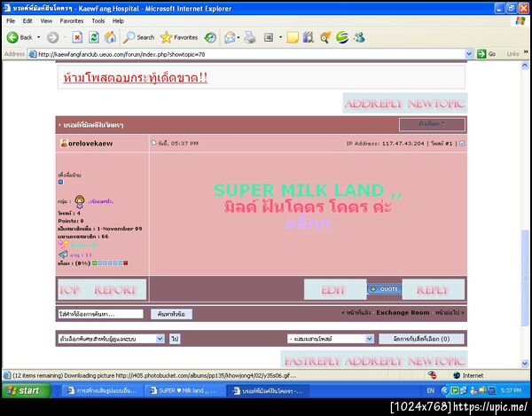This screenshot has height=416, width=532.
Task: Click the topic search text field
Action: pyautogui.click(x=100, y=314)
